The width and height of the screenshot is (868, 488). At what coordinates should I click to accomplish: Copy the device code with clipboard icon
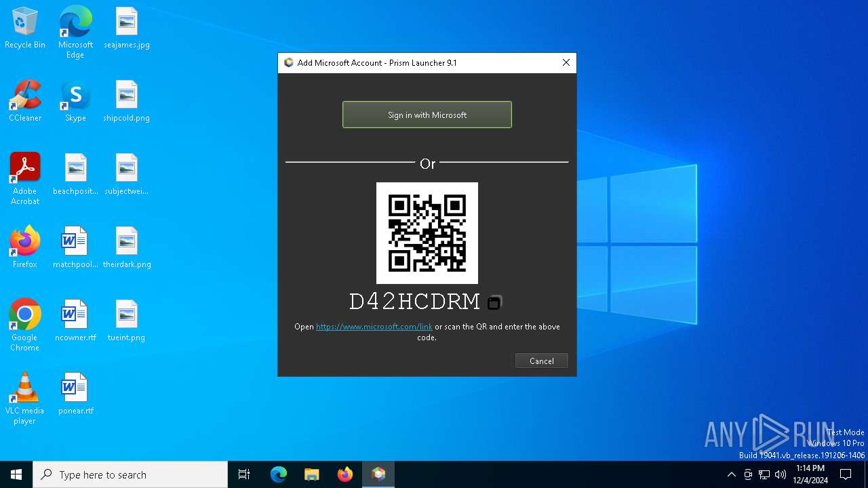coord(494,303)
